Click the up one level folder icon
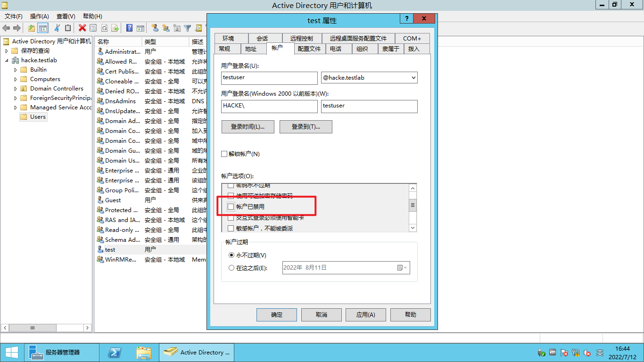The width and height of the screenshot is (644, 362). [x=31, y=28]
